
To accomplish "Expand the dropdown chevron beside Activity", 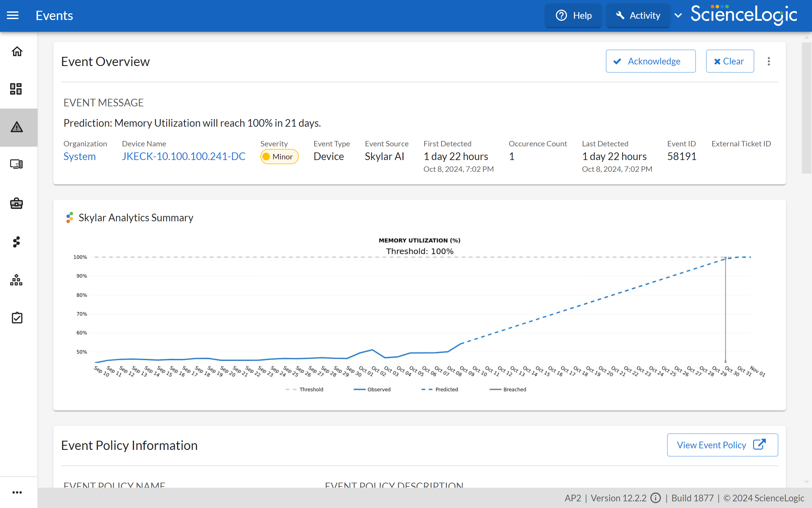I will (x=678, y=16).
